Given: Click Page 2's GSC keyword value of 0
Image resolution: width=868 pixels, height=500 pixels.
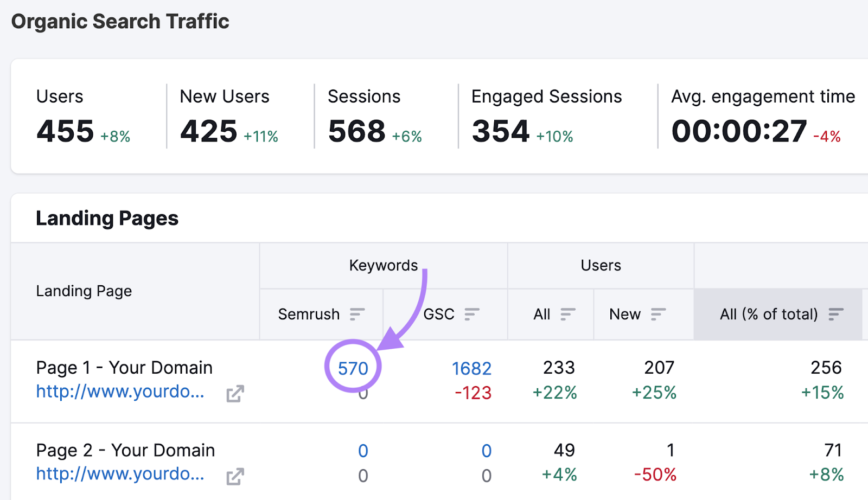Looking at the screenshot, I should tap(487, 450).
